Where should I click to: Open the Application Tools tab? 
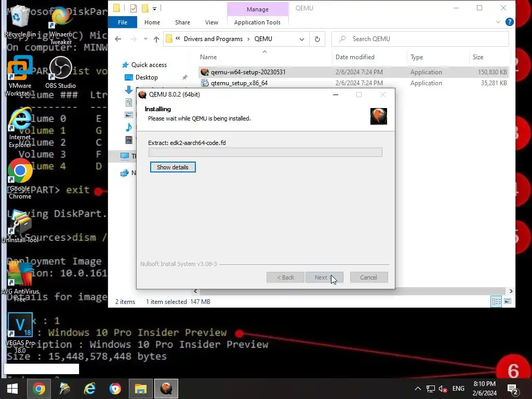coord(257,22)
